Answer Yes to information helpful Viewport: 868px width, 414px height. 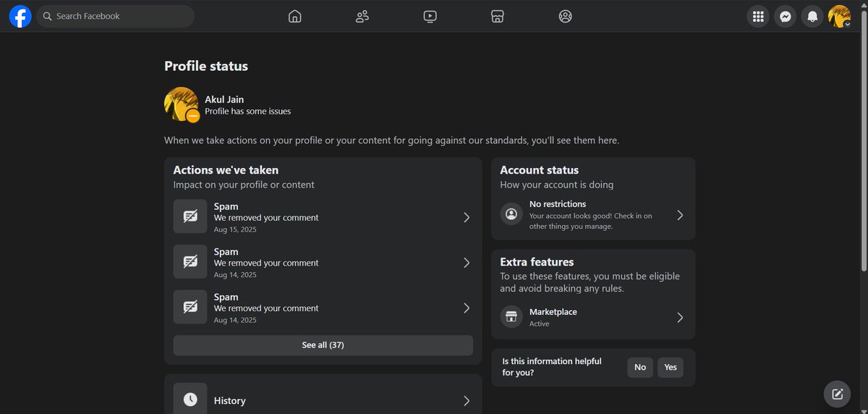coord(671,367)
